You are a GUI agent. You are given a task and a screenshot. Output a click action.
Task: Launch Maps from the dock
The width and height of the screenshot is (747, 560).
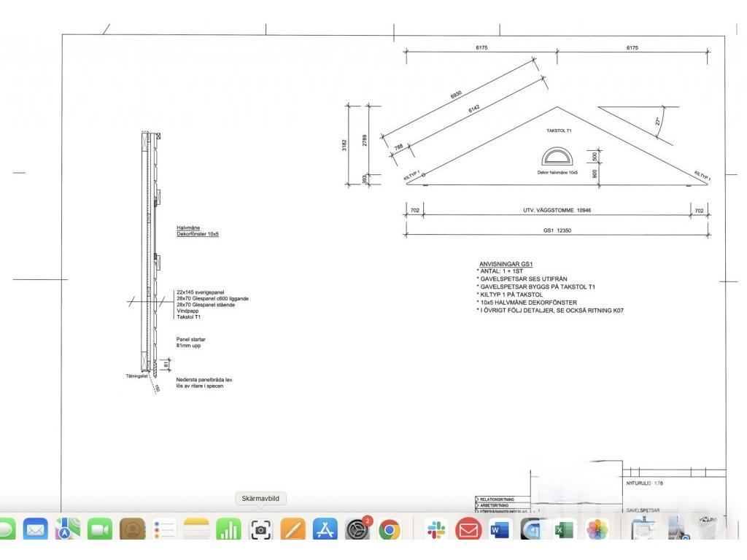coord(68,529)
